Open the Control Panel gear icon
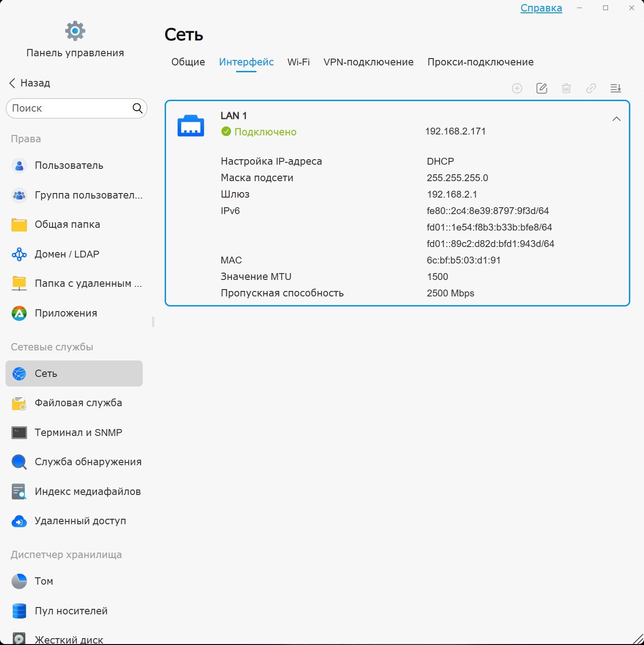644x645 pixels. [x=75, y=31]
